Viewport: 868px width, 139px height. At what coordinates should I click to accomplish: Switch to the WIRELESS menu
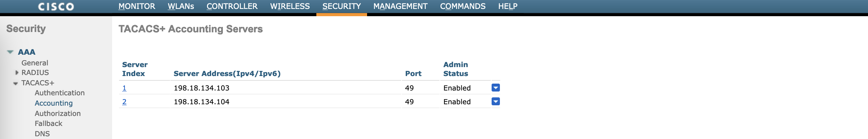point(290,7)
